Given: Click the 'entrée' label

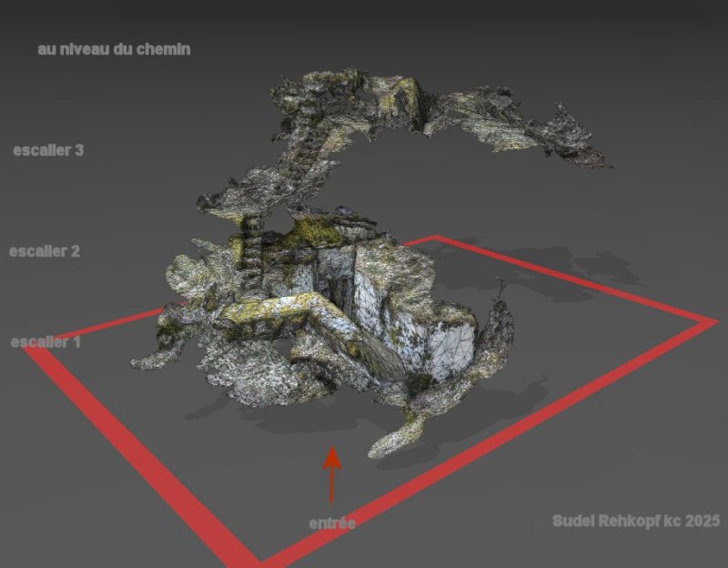Looking at the screenshot, I should pos(332,523).
